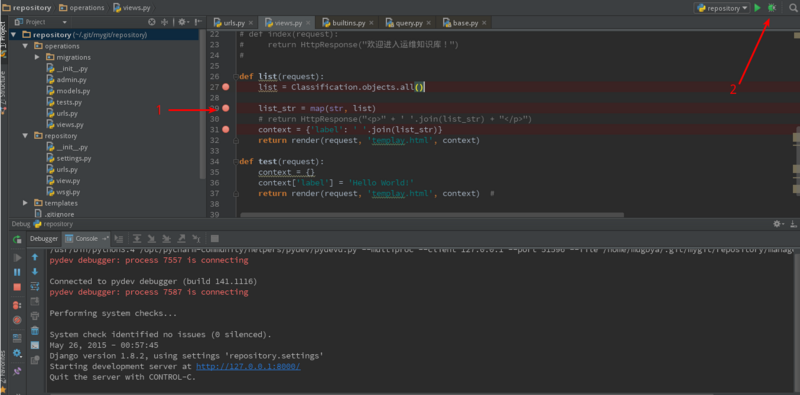This screenshot has height=395, width=800.
Task: Step into in debugger toolbar
Action: pos(152,238)
